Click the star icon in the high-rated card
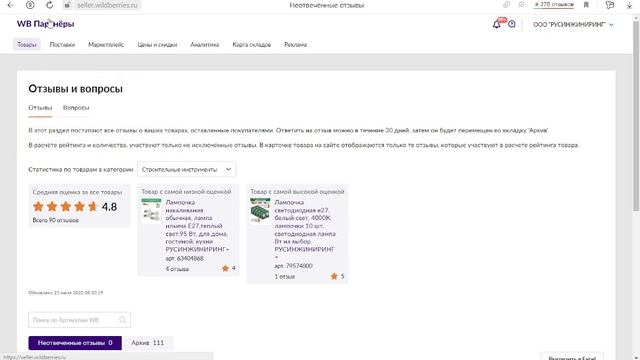Screen dimensions: 640x360 click(334, 276)
